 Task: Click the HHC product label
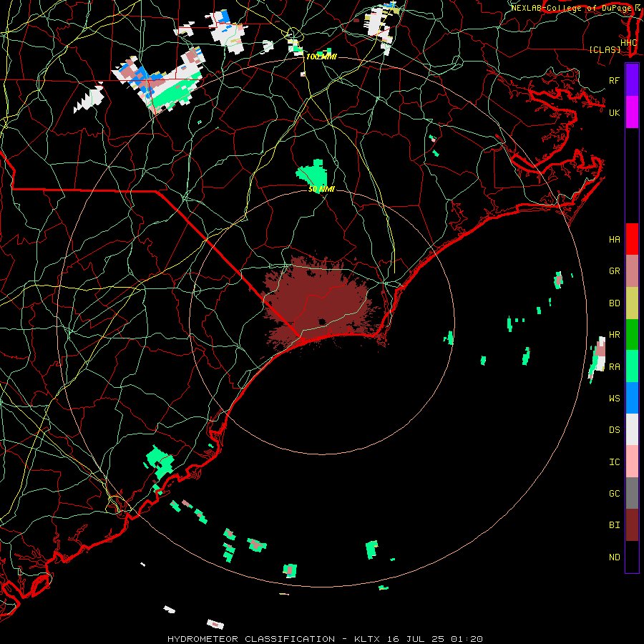(629, 43)
